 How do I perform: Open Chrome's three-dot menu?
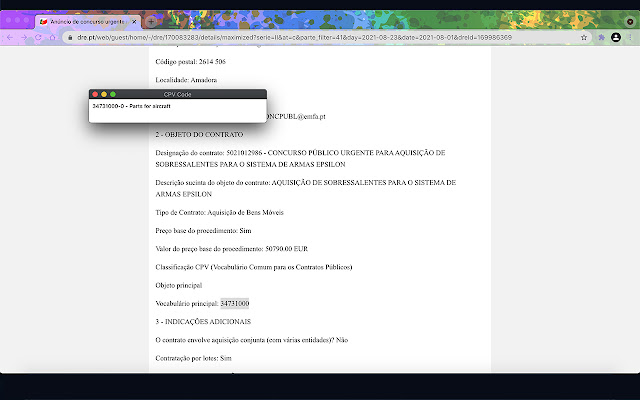(630, 38)
